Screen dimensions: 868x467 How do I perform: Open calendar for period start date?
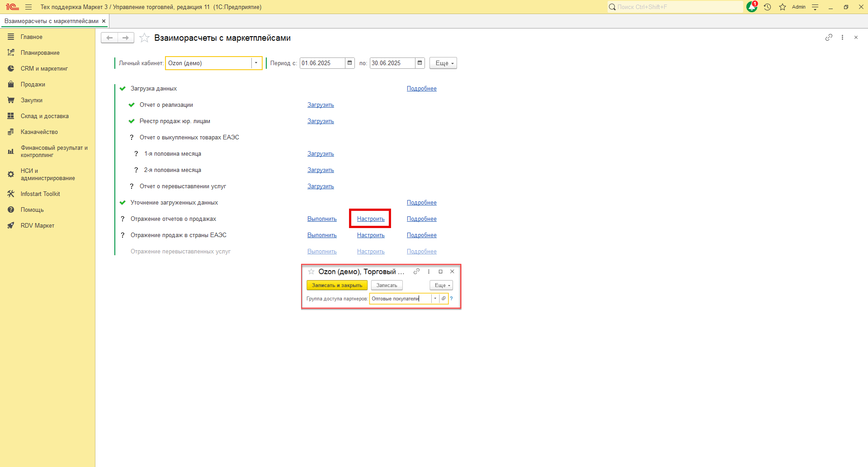coord(350,63)
